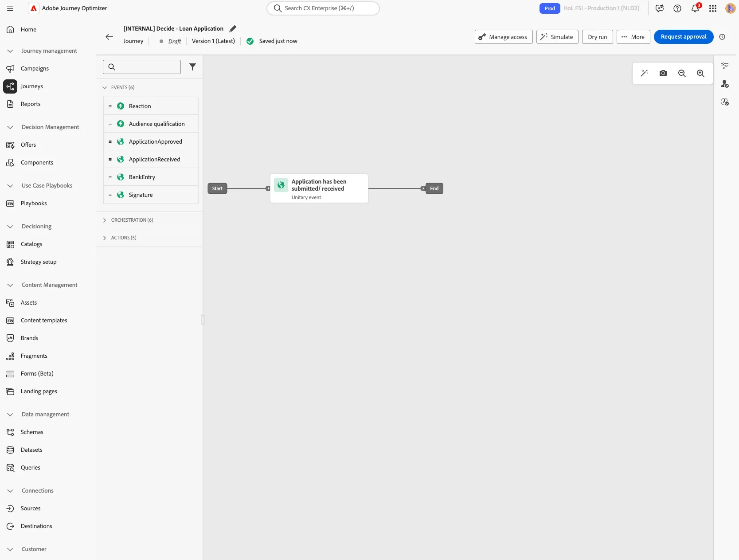This screenshot has width=739, height=560.
Task: Click the Simulate button
Action: click(557, 37)
